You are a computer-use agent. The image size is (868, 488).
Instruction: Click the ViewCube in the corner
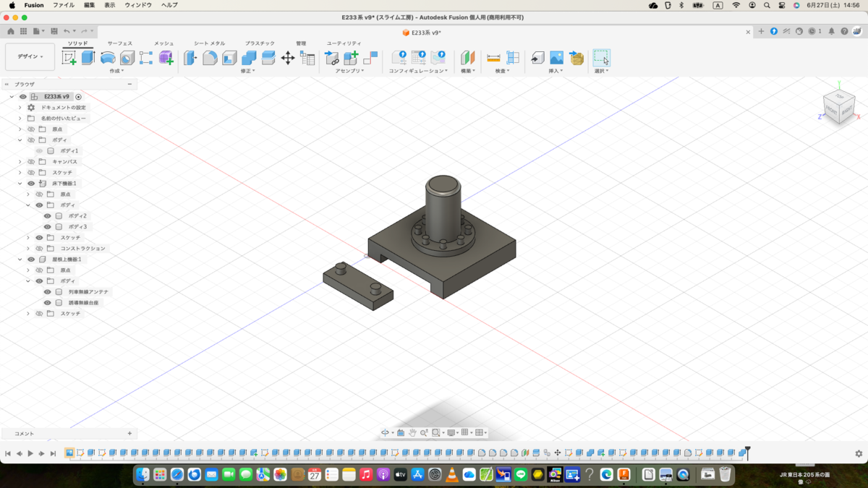[839, 106]
